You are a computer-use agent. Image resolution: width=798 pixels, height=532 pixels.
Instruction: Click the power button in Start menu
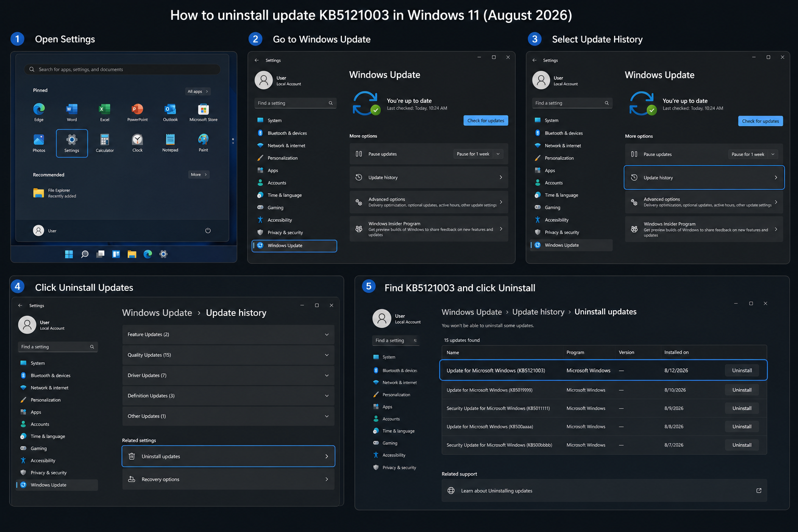[208, 230]
